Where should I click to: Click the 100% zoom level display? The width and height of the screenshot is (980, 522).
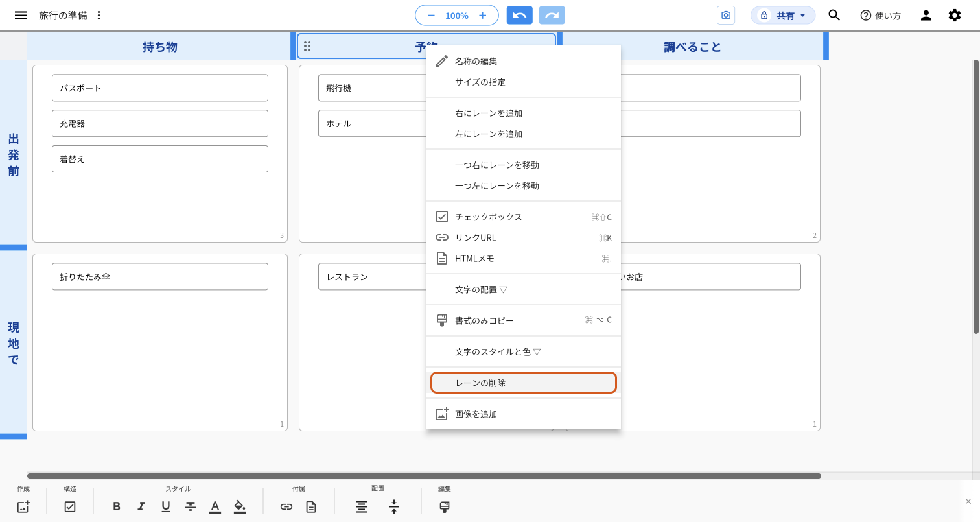[x=457, y=15]
